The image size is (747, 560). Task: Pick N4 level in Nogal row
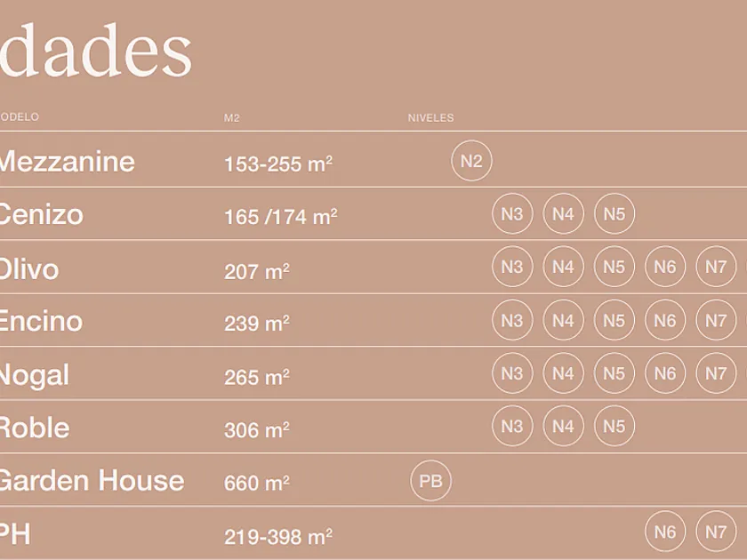point(563,372)
